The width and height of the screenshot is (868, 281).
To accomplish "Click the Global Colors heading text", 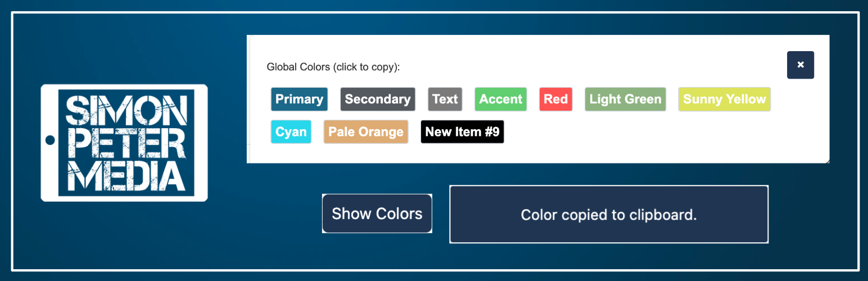I will [x=333, y=67].
